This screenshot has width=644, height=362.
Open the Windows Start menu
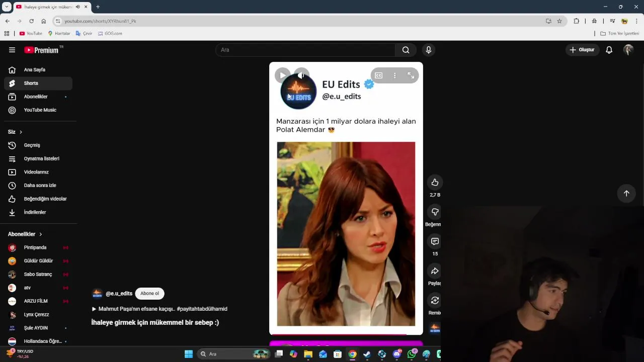[189, 354]
